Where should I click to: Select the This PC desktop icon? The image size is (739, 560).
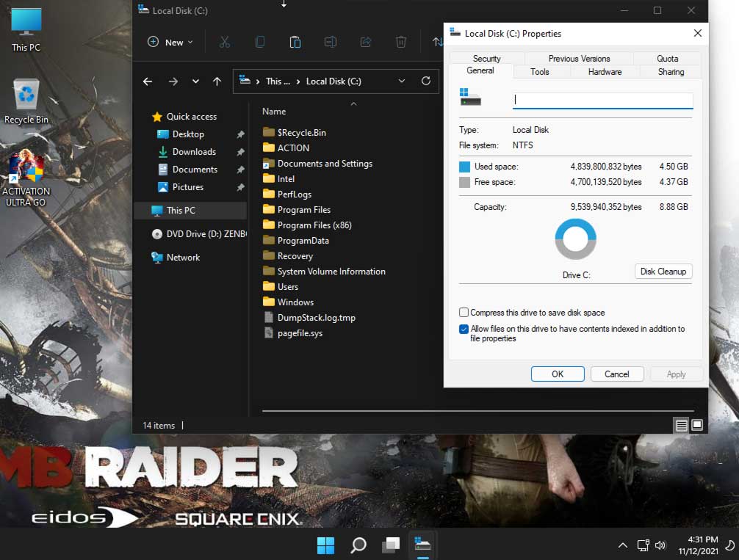[26, 29]
